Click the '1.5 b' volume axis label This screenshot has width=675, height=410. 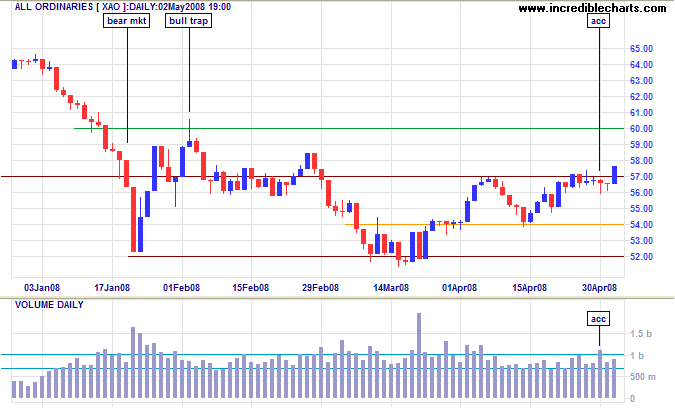pyautogui.click(x=641, y=334)
